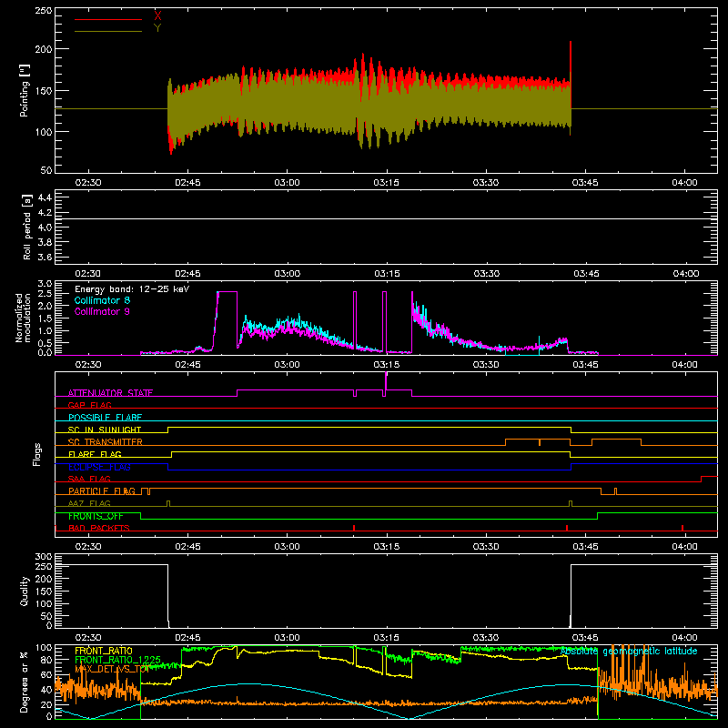Click the 03:30 time label under modulation plot
This screenshot has height=728, width=728.
click(486, 365)
